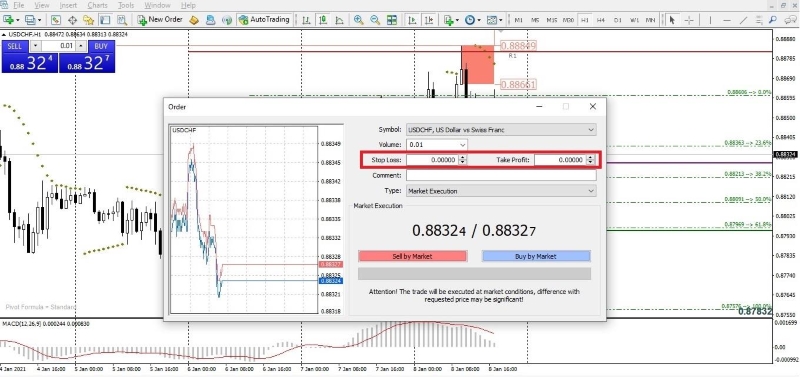Open the Window menu
This screenshot has height=377, width=800.
158,5
